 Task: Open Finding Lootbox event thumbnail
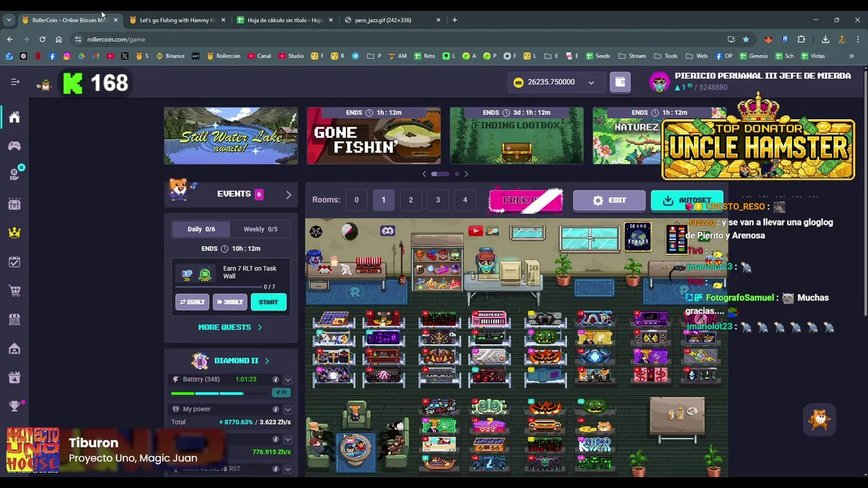click(517, 136)
